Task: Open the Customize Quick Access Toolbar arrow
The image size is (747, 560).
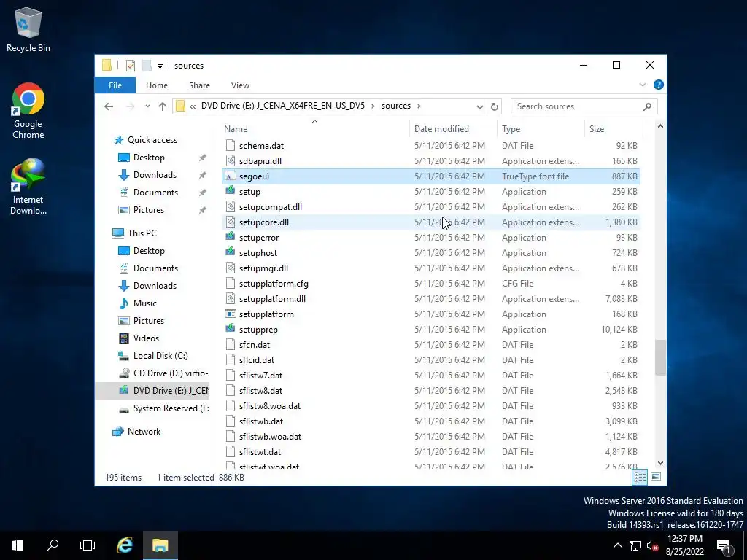Action: 160,66
